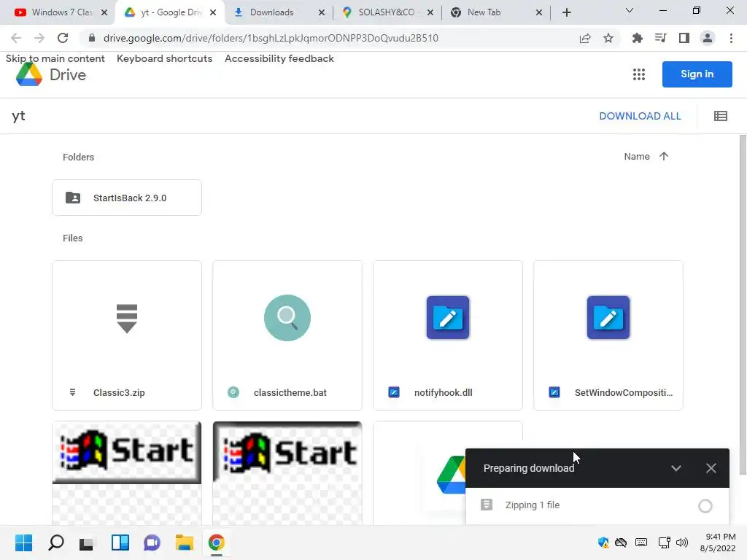The image size is (747, 560).
Task: Open File Explorer from taskbar
Action: [184, 542]
